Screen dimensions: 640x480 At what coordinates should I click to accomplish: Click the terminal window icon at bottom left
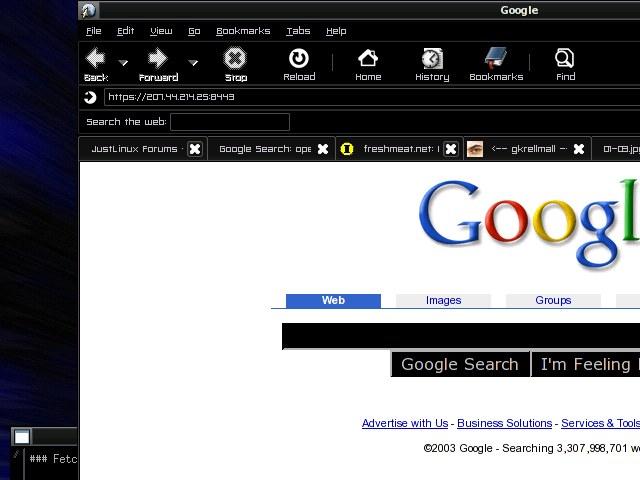click(22, 437)
